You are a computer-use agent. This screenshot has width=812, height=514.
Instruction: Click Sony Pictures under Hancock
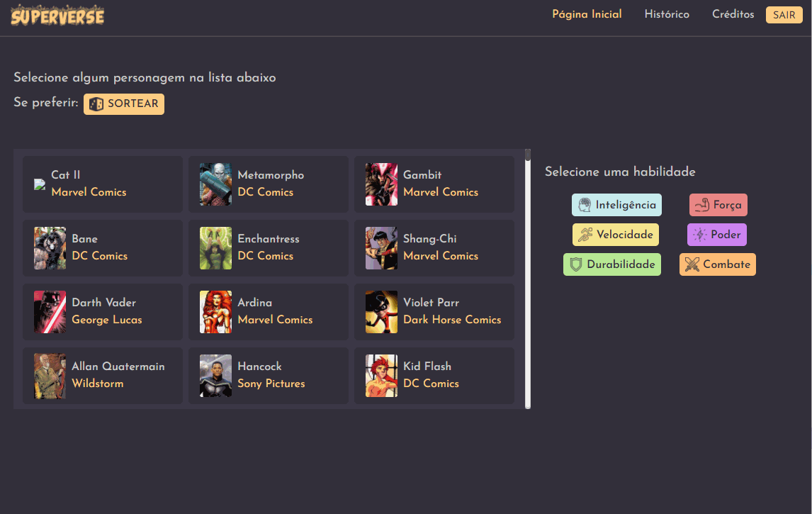pos(271,384)
